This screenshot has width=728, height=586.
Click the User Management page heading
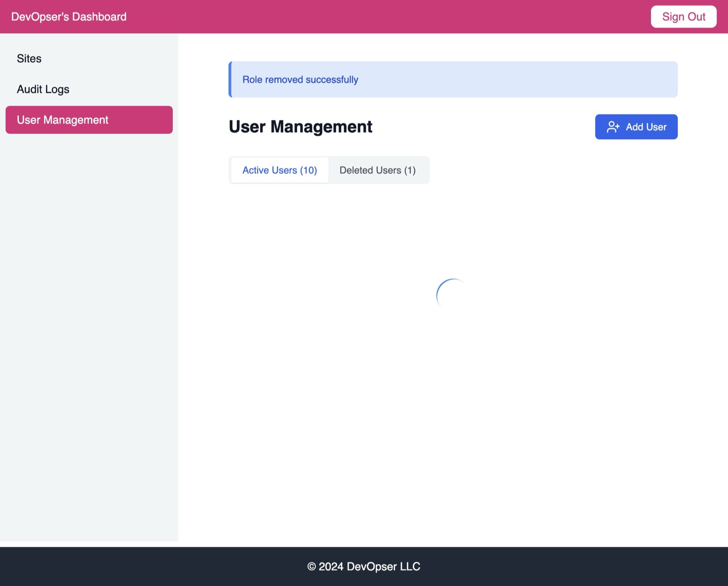pyautogui.click(x=300, y=127)
